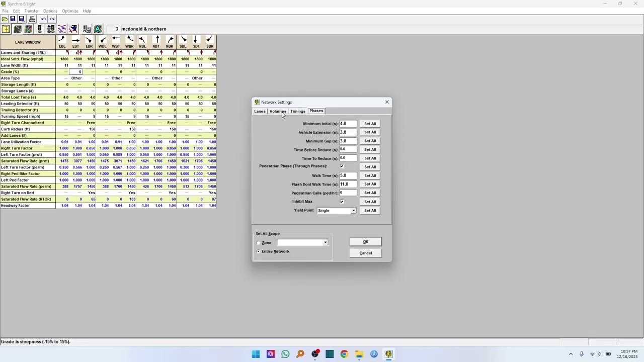Open the Lane window toolbar icon
644x362 pixels.
coord(17,29)
